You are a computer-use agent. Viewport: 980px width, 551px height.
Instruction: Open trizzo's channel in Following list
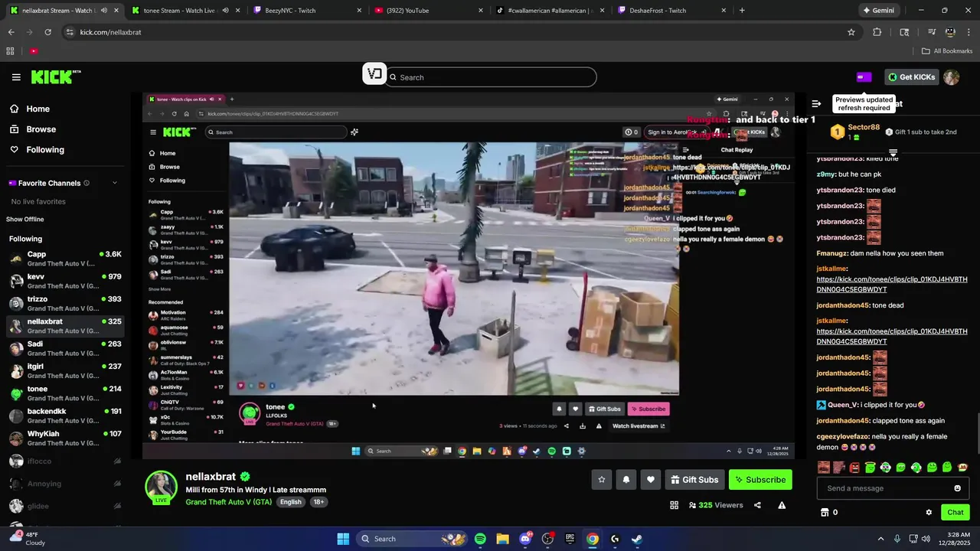pyautogui.click(x=65, y=304)
